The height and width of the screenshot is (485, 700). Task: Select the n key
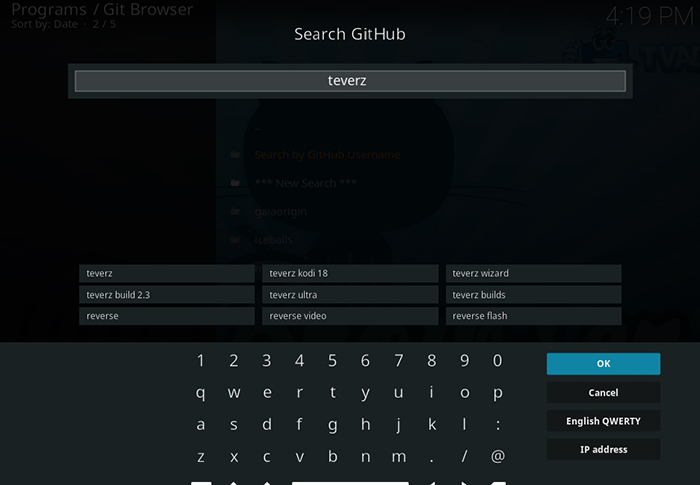[366, 456]
